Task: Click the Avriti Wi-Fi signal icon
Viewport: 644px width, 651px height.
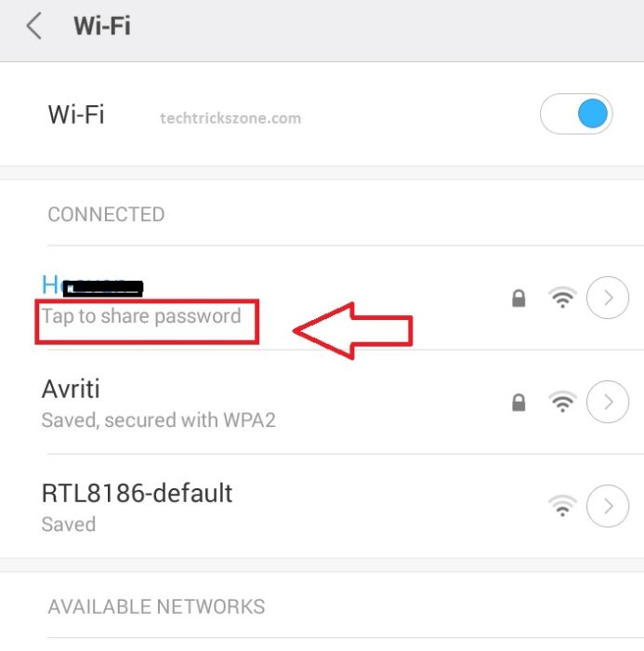Action: (562, 402)
